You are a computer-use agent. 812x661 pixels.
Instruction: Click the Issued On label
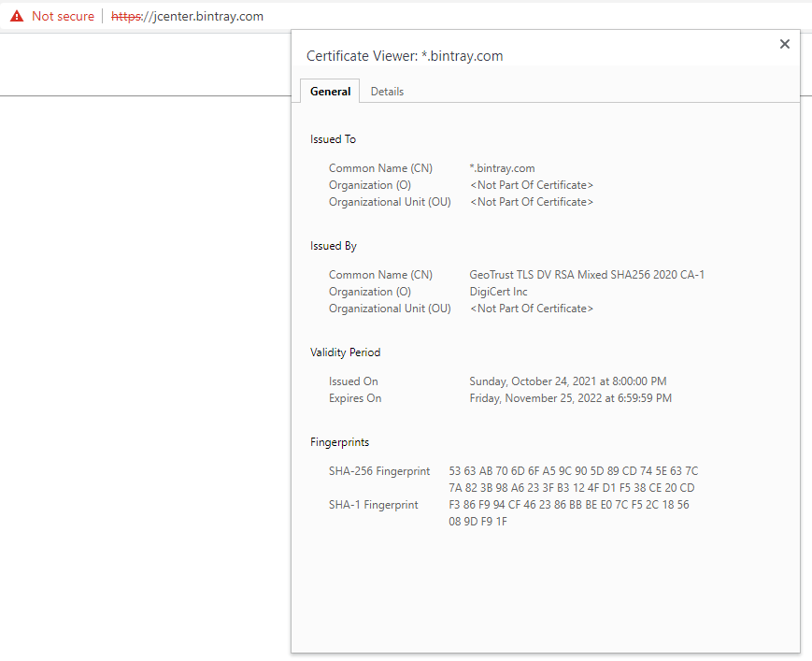(x=353, y=381)
